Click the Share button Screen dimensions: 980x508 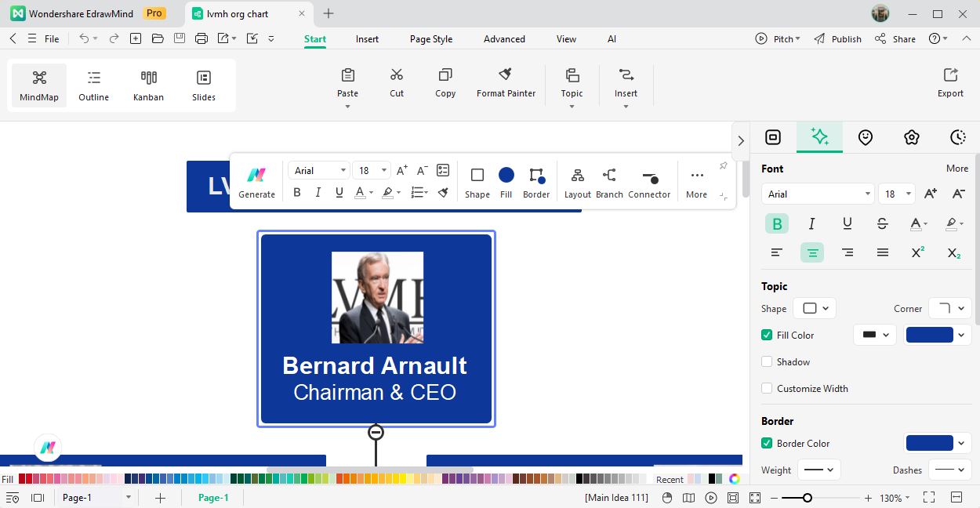[895, 38]
